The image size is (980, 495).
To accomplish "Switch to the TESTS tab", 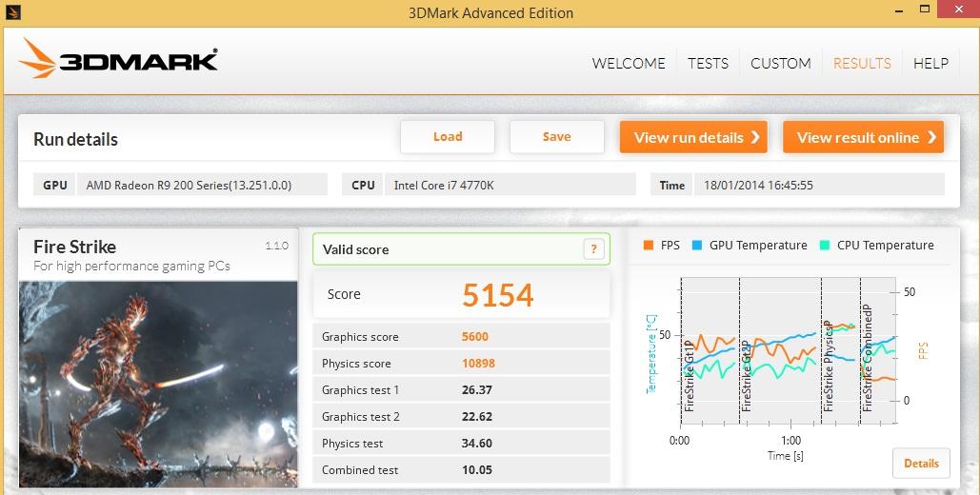I will click(x=709, y=63).
